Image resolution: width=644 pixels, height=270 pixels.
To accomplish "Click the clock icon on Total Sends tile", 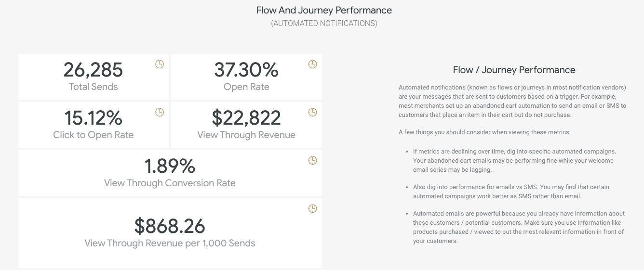I will tap(160, 64).
